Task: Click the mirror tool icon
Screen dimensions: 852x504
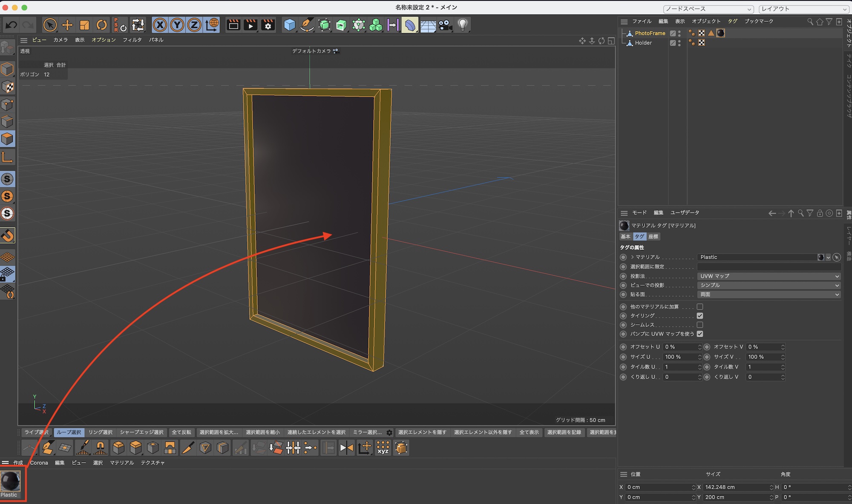Action: (346, 448)
